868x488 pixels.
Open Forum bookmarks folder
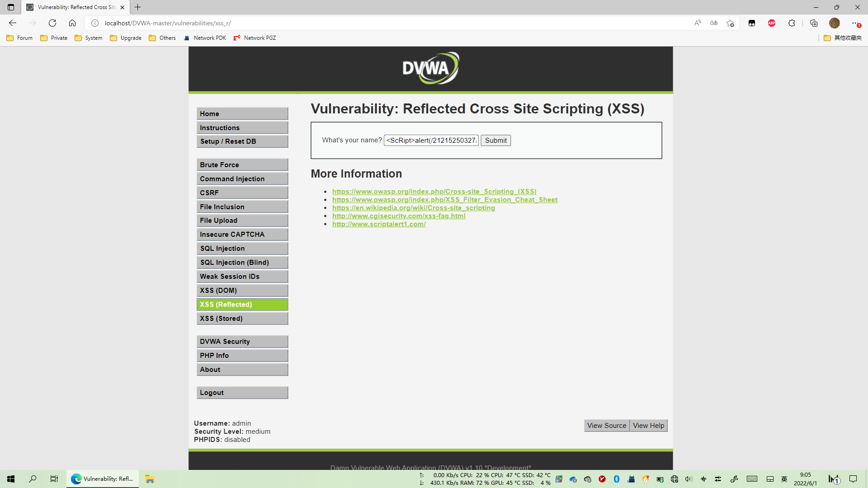click(19, 38)
